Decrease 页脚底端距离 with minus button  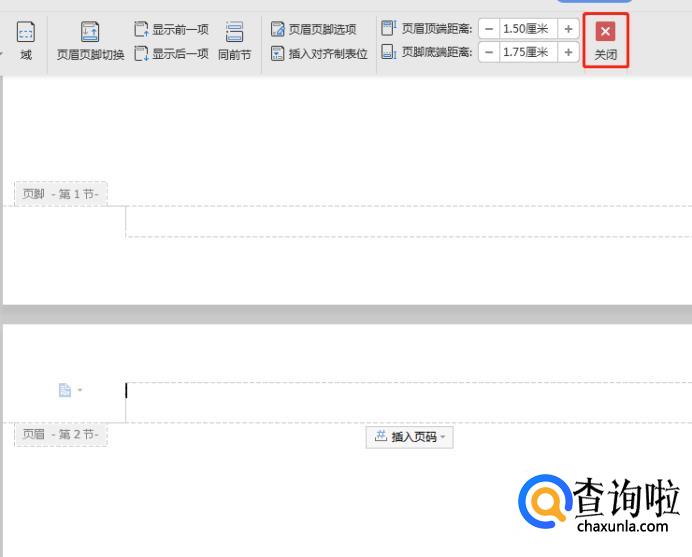click(x=489, y=52)
